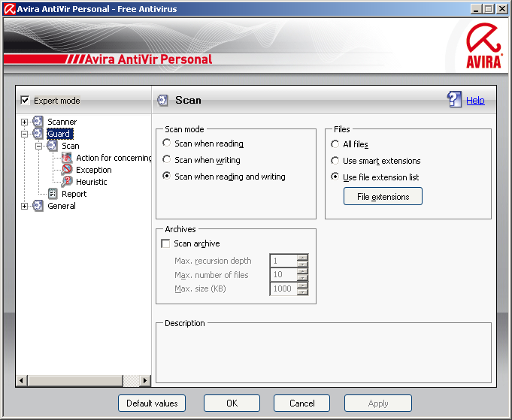This screenshot has height=420, width=512.
Task: Restore Default values
Action: 152,403
